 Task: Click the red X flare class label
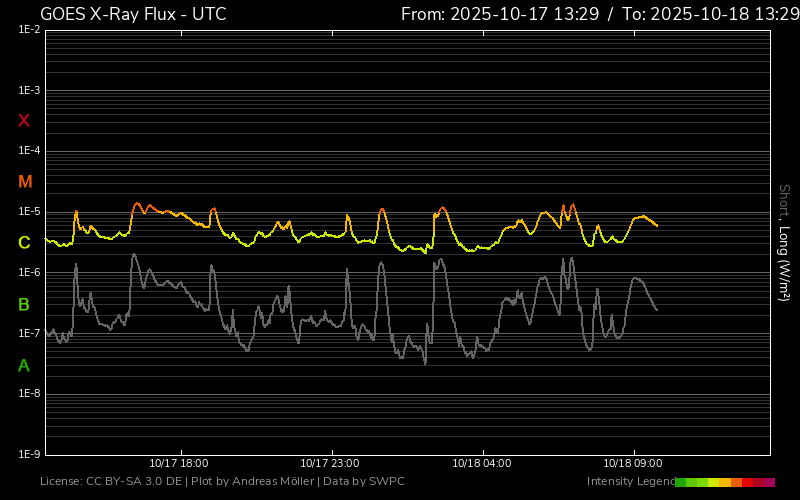[x=24, y=121]
